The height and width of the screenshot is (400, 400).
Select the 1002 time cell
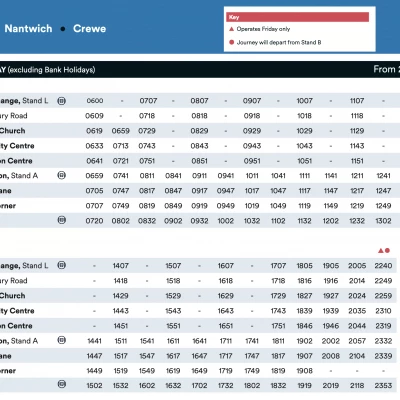(x=226, y=221)
